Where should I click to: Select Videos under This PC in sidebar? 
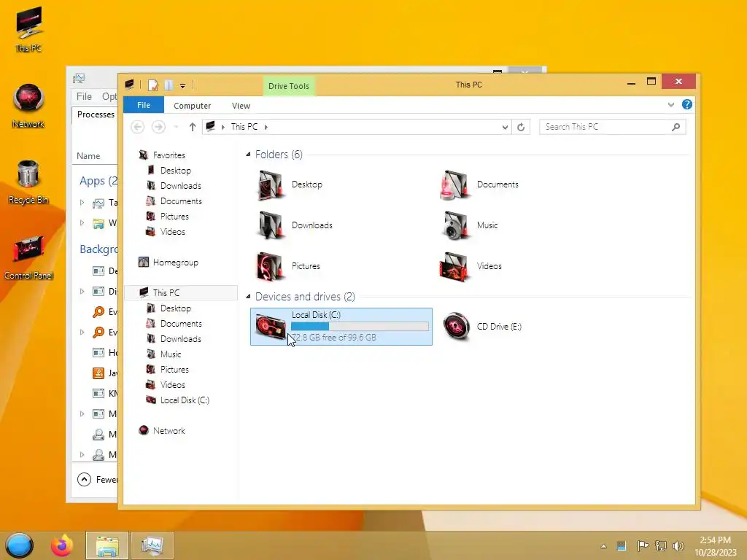coord(166,385)
